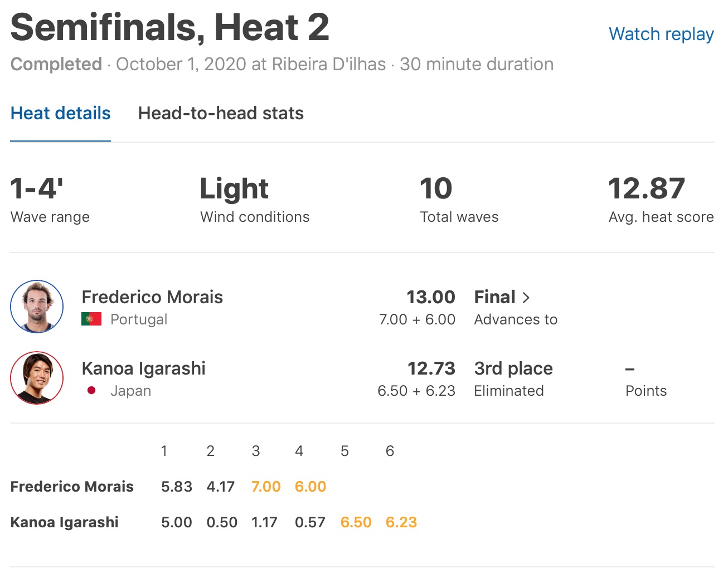Click Frederico Morais in the wave scores table

coord(72,487)
